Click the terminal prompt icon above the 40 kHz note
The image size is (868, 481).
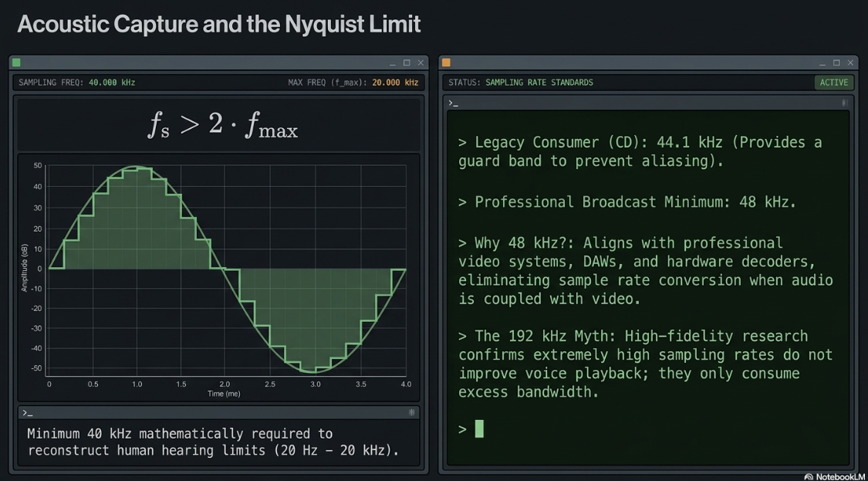pyautogui.click(x=27, y=413)
